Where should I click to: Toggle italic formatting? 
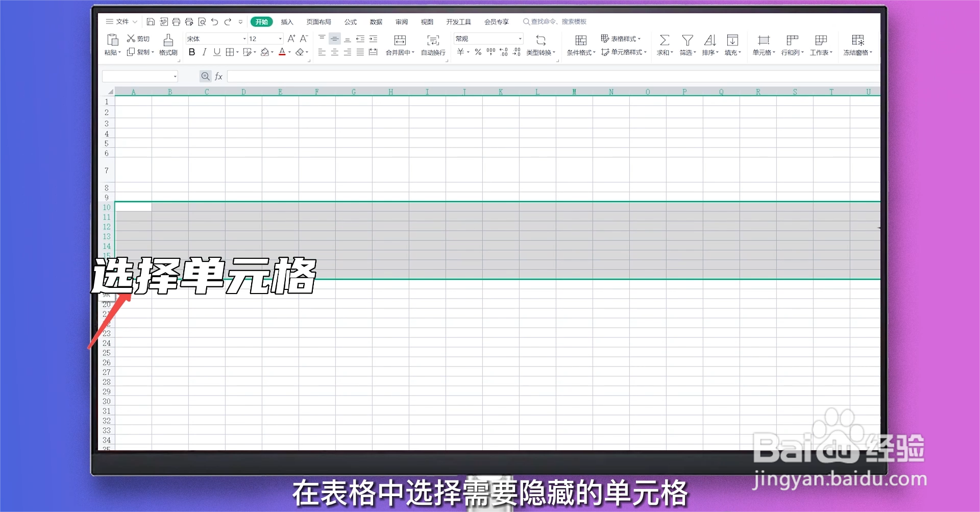click(205, 52)
